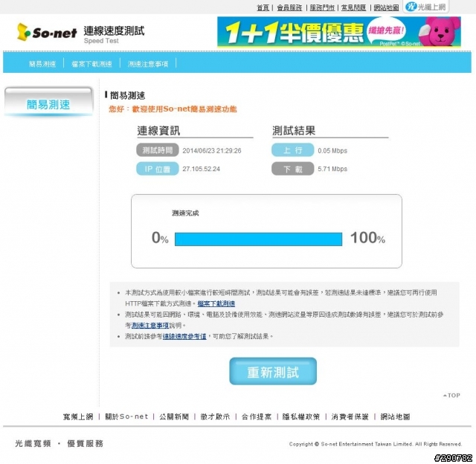
Task: Go to 首頁 in the top links
Action: point(263,7)
